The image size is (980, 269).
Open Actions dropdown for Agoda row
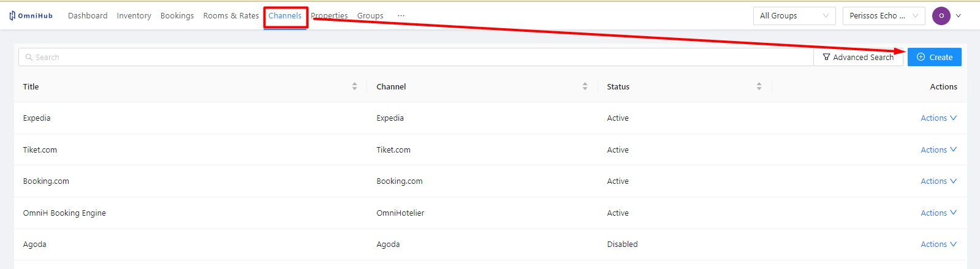[938, 244]
